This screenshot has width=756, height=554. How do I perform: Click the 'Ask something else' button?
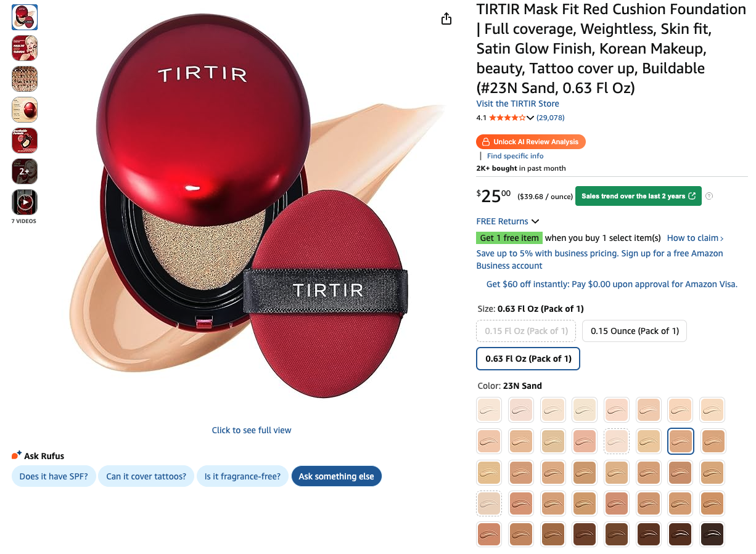click(337, 476)
